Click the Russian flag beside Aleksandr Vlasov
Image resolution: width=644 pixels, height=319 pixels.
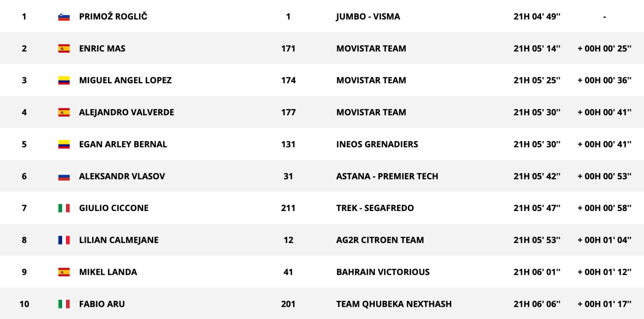(64, 177)
